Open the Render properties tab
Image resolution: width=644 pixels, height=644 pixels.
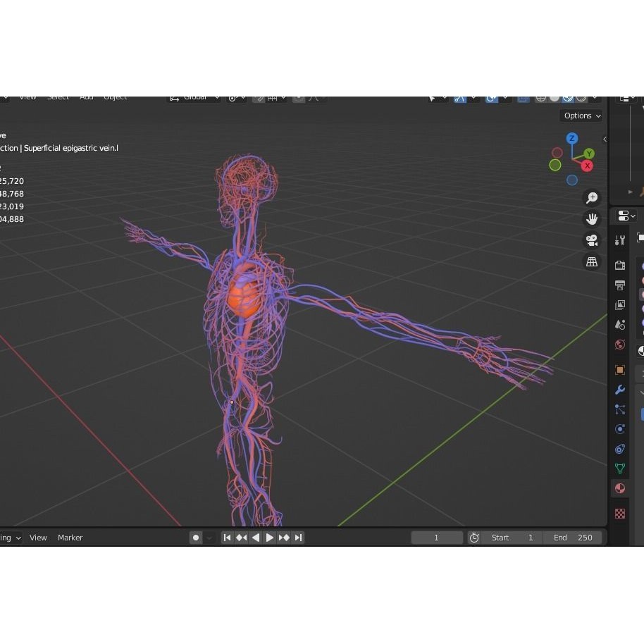(x=619, y=266)
